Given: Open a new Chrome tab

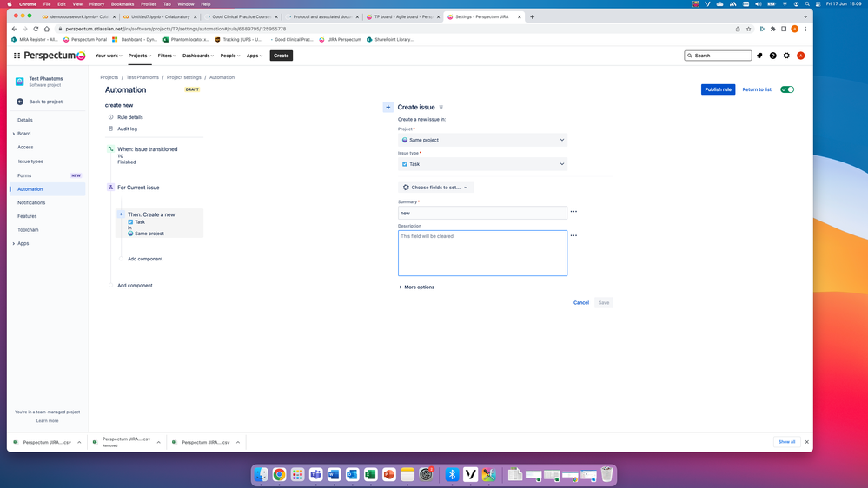Looking at the screenshot, I should point(532,16).
